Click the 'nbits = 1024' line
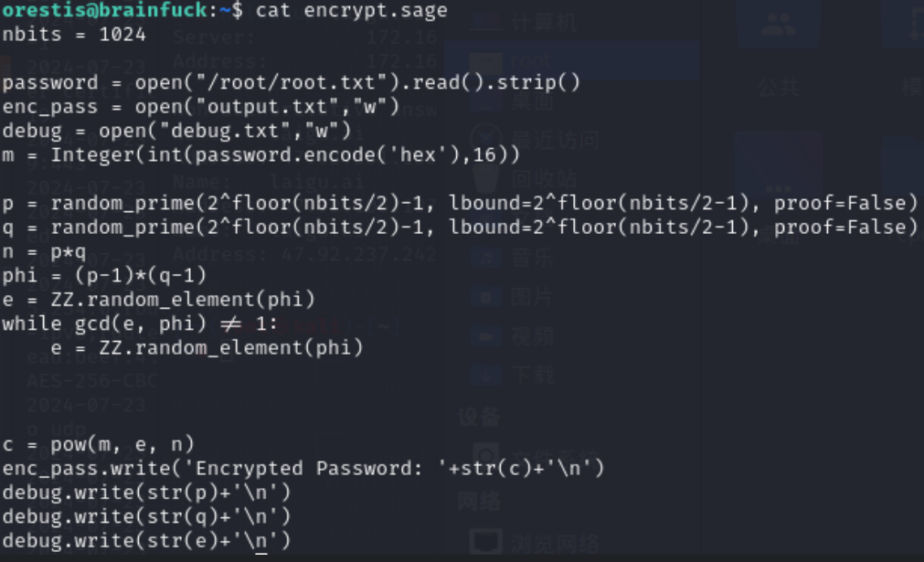The image size is (924, 562). pyautogui.click(x=74, y=34)
